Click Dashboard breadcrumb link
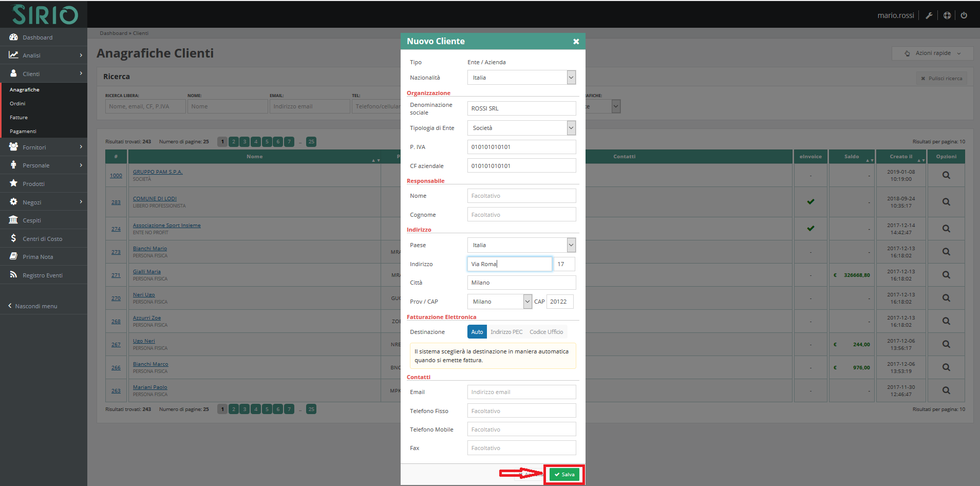Image resolution: width=980 pixels, height=486 pixels. (x=114, y=33)
